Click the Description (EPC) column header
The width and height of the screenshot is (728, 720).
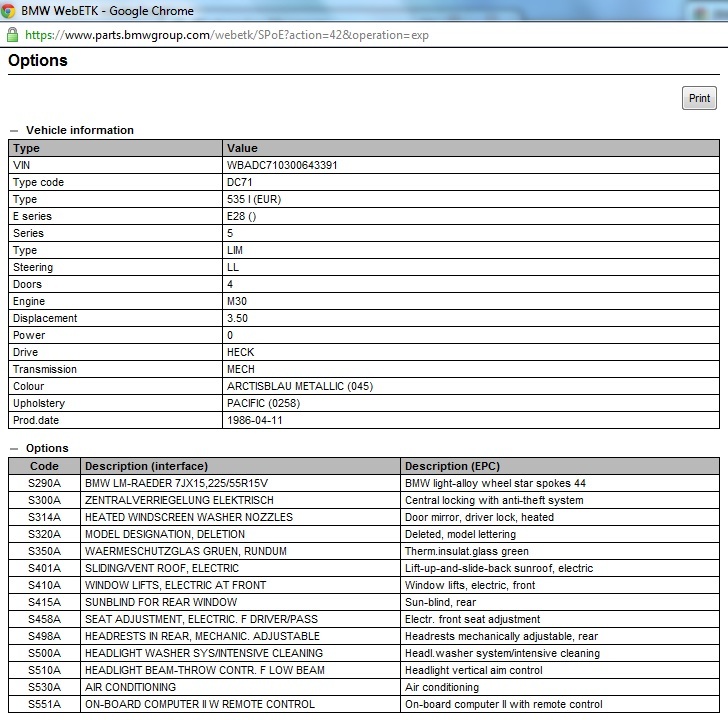560,466
